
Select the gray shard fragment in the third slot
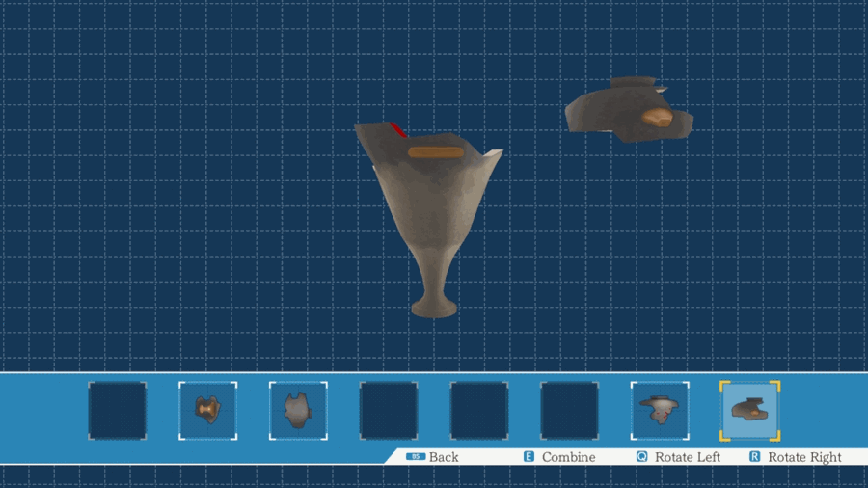tap(298, 411)
